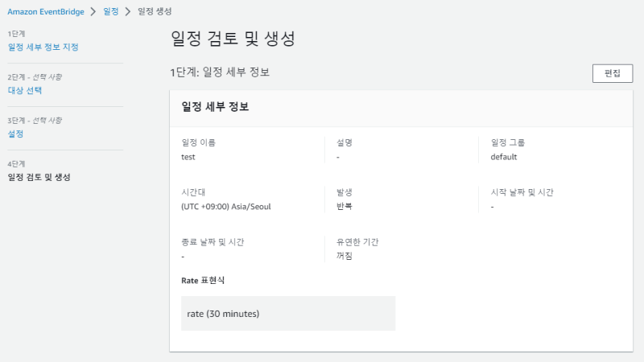Image resolution: width=644 pixels, height=362 pixels.
Task: Navigate to the 대상 선택 step
Action: 25,90
